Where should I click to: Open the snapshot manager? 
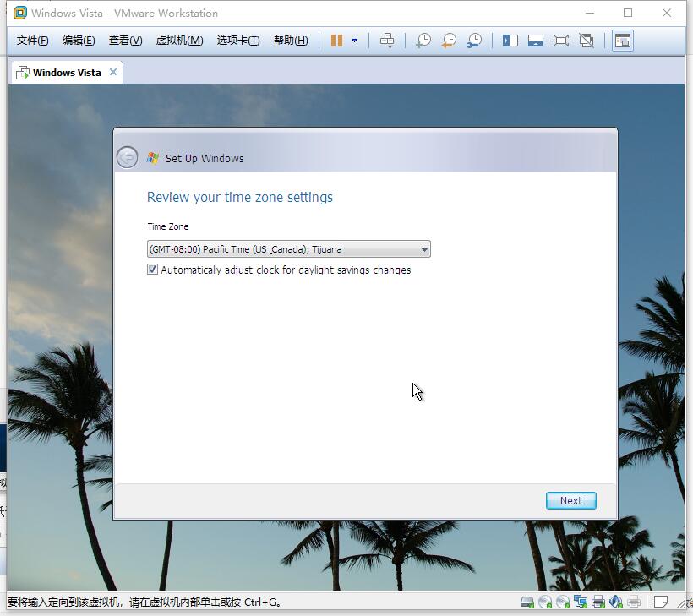pos(474,41)
